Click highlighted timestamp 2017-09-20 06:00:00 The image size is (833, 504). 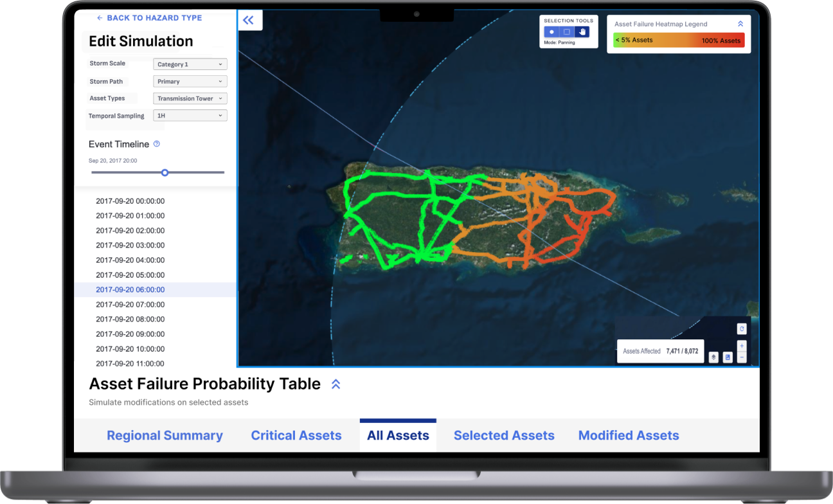156,290
